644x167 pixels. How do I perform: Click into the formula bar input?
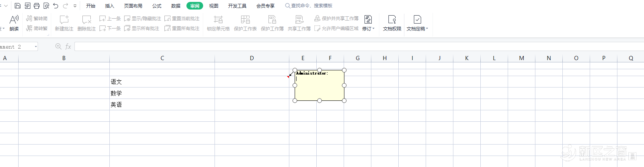coord(359,46)
